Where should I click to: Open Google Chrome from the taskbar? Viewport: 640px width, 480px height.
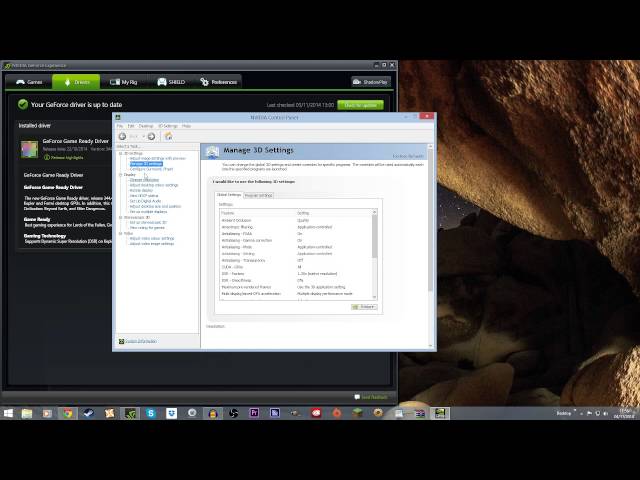68,413
